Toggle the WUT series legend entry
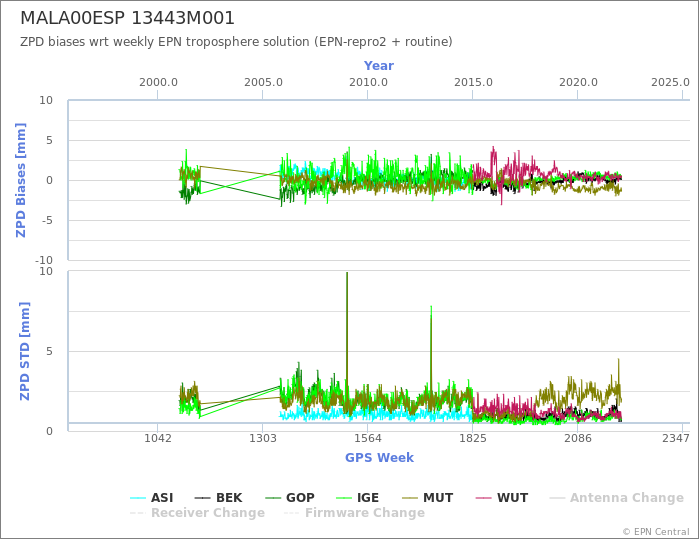The image size is (700, 540). pos(502,498)
